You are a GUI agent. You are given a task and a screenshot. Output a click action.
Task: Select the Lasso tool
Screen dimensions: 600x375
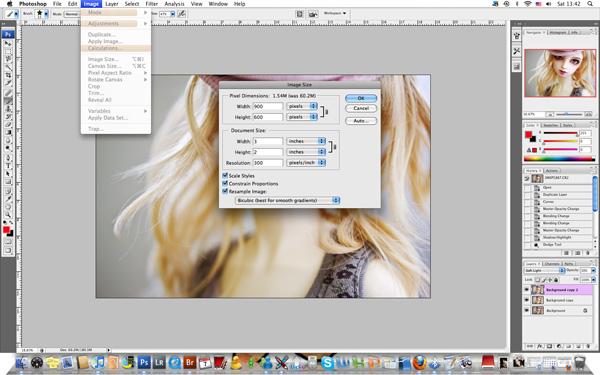(8, 59)
